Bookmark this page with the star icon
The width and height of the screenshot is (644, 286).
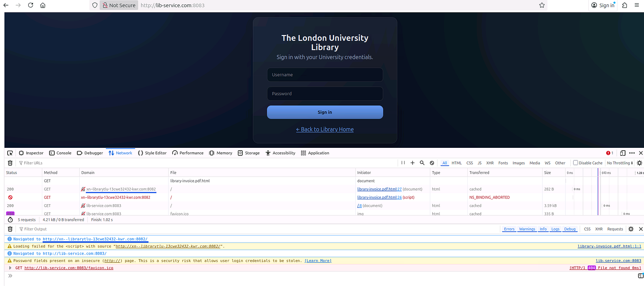(x=542, y=5)
